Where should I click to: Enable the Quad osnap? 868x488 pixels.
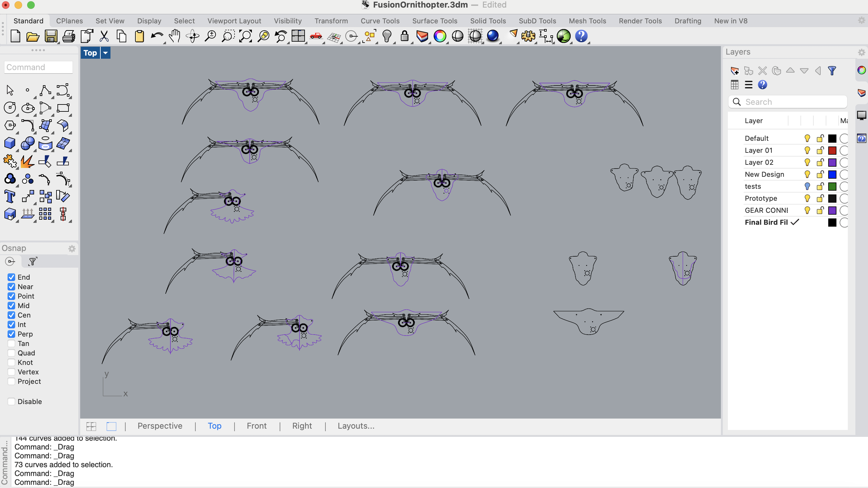coord(11,353)
